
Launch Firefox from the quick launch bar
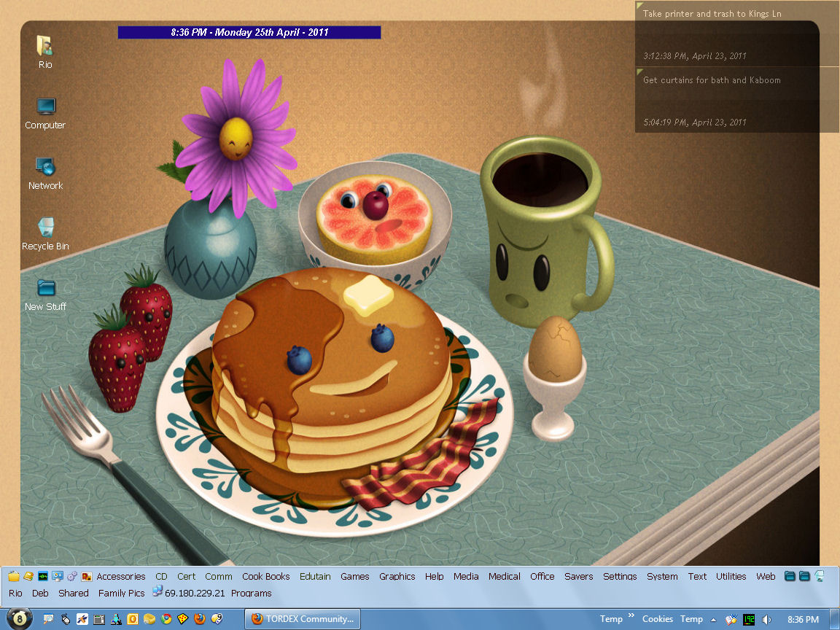pyautogui.click(x=200, y=619)
